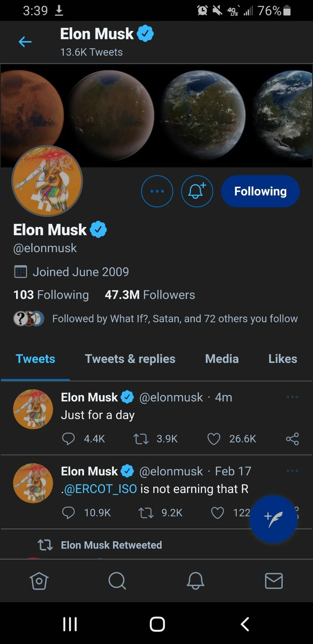Screen dimensions: 313x644
Task: View the 103 Following list
Action: (51, 295)
